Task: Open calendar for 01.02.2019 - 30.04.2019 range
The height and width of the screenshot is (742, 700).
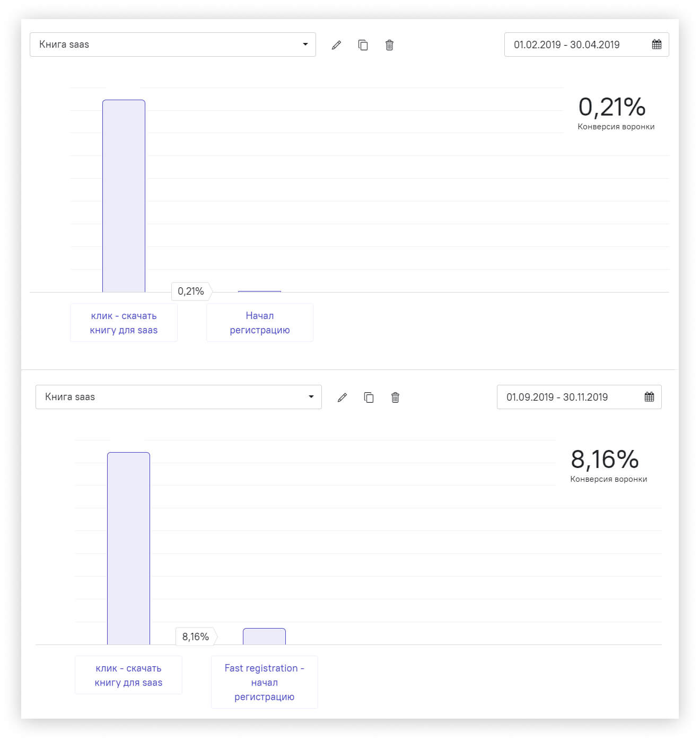Action: [657, 45]
